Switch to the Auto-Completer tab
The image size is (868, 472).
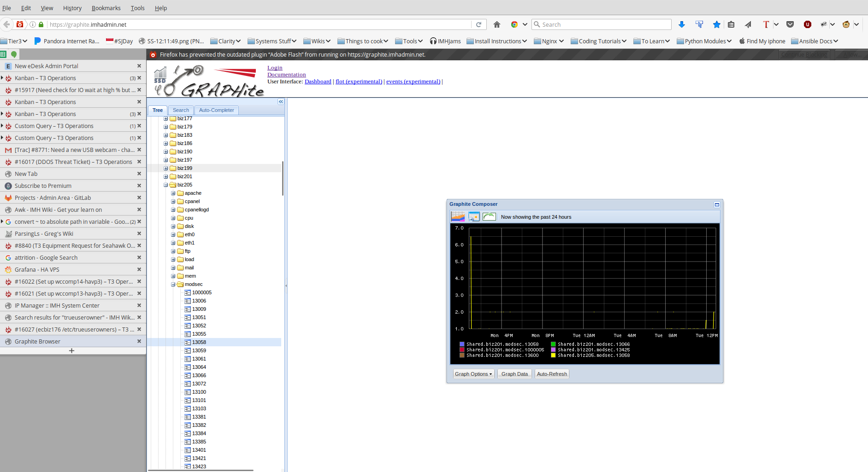pos(216,110)
